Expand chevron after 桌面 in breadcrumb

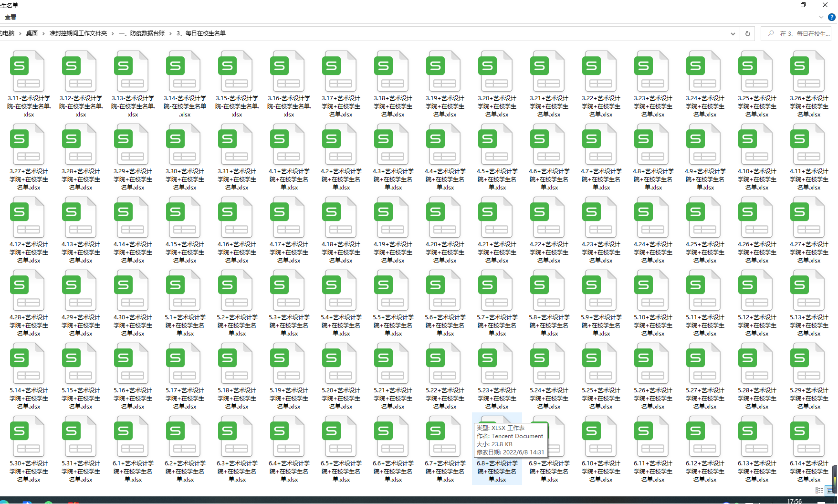tap(43, 33)
